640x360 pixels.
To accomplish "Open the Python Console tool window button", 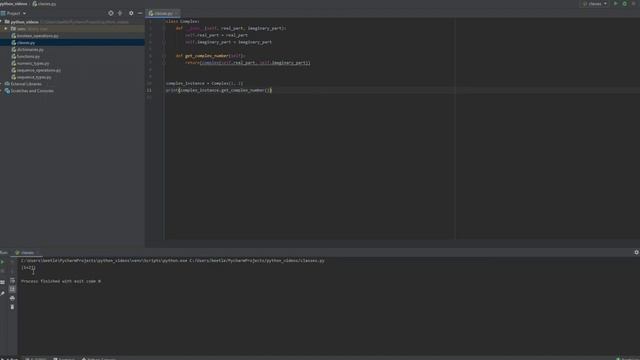I will pyautogui.click(x=100, y=358).
